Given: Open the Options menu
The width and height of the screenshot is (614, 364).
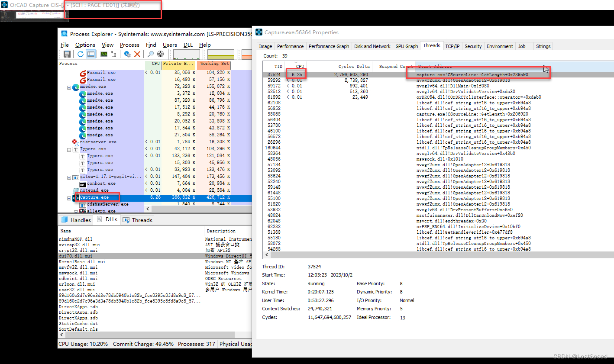Looking at the screenshot, I should pyautogui.click(x=85, y=45).
